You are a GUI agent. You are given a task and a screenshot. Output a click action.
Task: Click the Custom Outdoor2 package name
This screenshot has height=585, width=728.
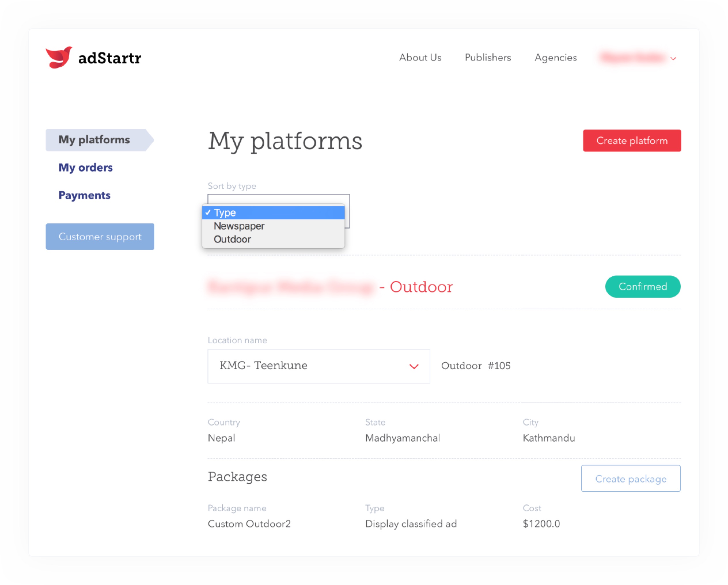249,524
